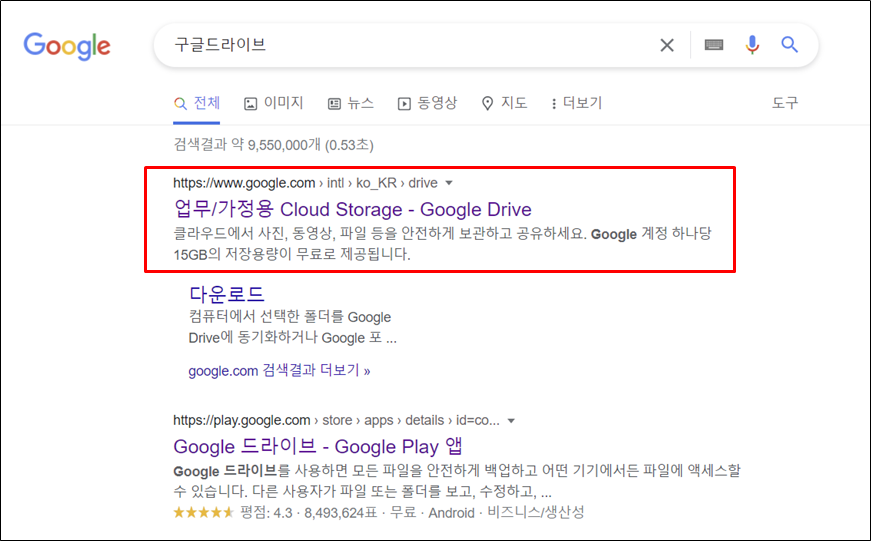The width and height of the screenshot is (871, 541).
Task: Click the blue magnifier search icon
Action: click(x=789, y=44)
